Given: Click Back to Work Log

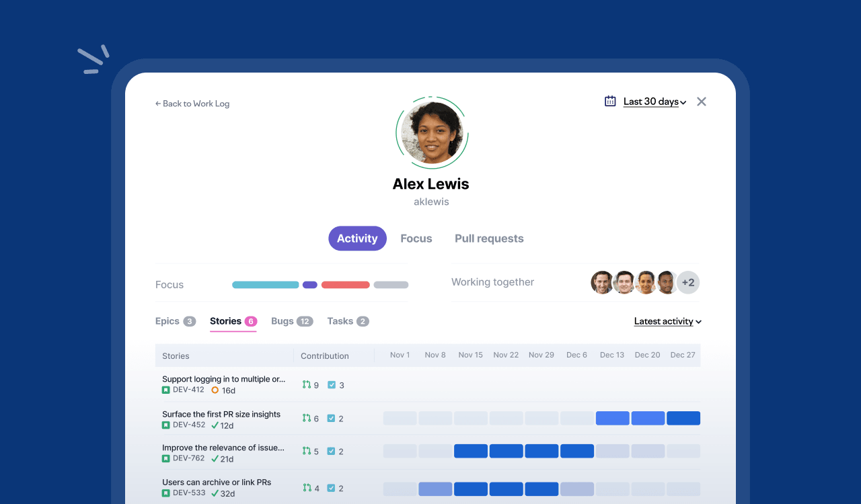Looking at the screenshot, I should (192, 103).
